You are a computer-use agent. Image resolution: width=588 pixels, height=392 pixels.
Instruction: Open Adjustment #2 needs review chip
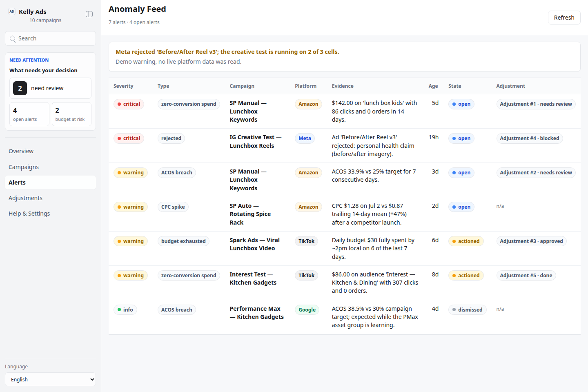536,173
